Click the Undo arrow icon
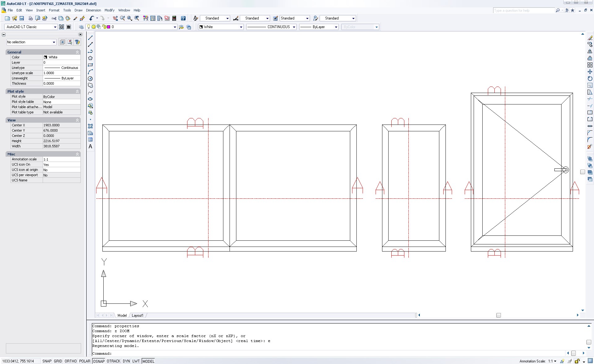This screenshot has height=364, width=594. (92, 18)
